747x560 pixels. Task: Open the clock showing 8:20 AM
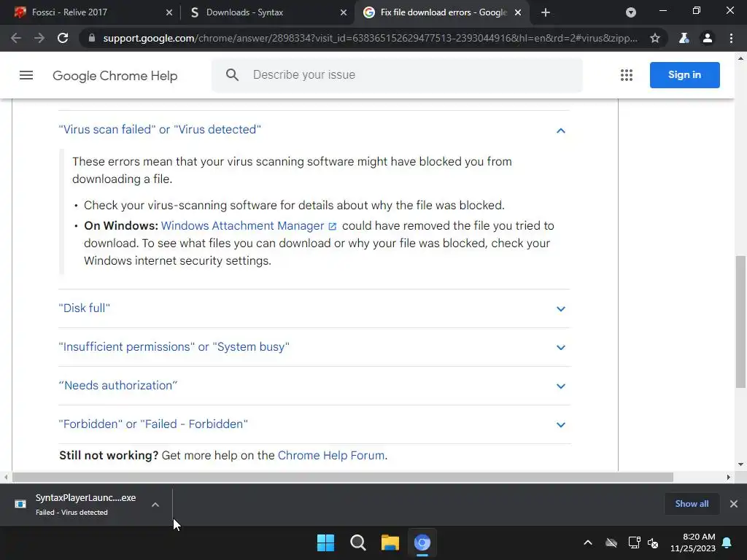(693, 542)
